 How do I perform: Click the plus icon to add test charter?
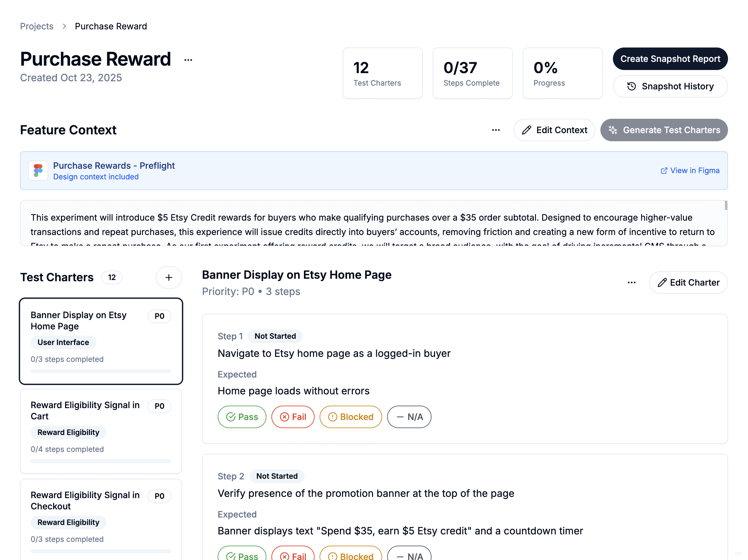(169, 277)
